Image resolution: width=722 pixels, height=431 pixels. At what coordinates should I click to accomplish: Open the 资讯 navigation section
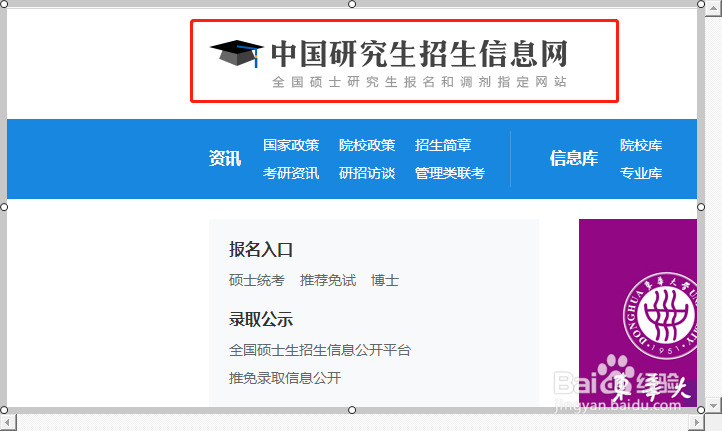pyautogui.click(x=225, y=158)
